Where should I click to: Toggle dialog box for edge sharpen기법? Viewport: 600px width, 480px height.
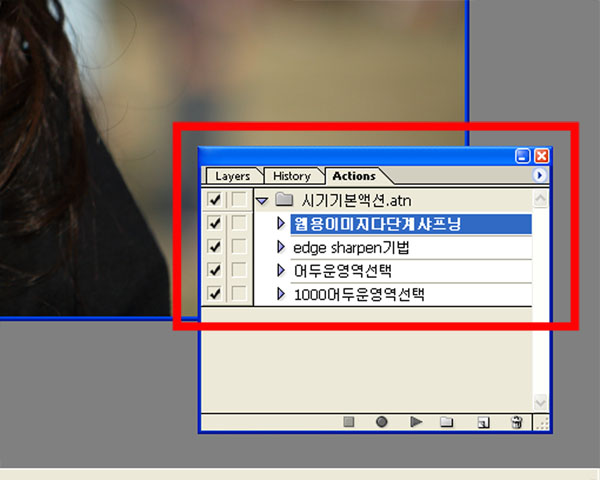point(239,247)
